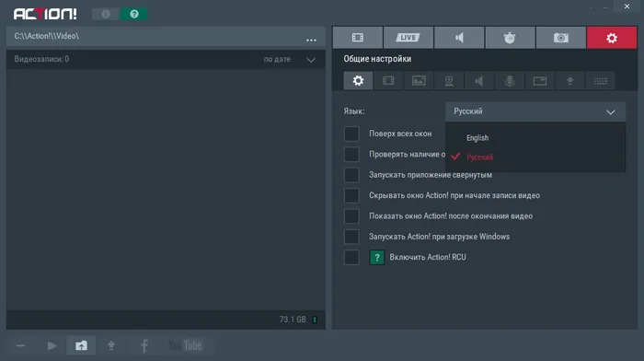Enable Включить Action! RCU checkbox
Image resolution: width=644 pixels, height=361 pixels.
click(351, 257)
